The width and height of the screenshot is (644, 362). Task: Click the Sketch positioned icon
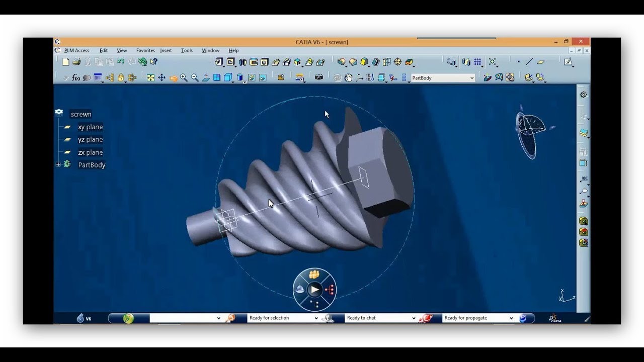(x=568, y=62)
